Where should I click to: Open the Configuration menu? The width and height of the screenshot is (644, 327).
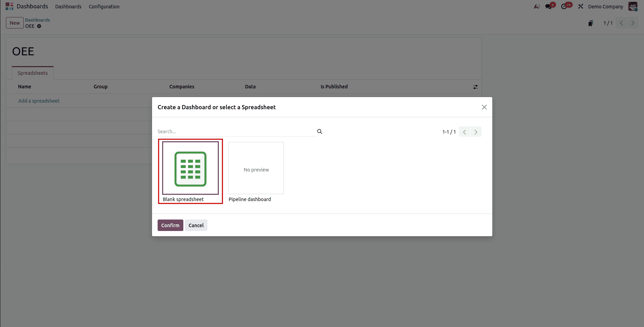[104, 6]
